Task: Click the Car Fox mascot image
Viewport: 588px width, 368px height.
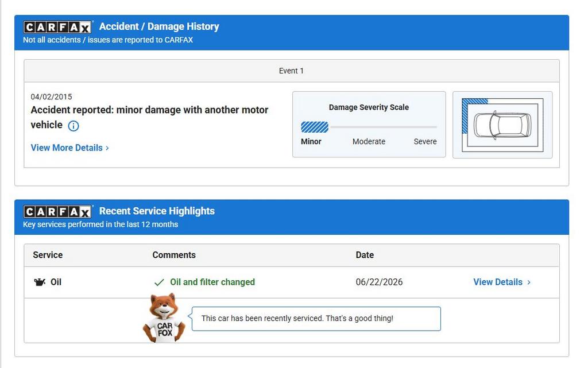Action: tap(164, 318)
